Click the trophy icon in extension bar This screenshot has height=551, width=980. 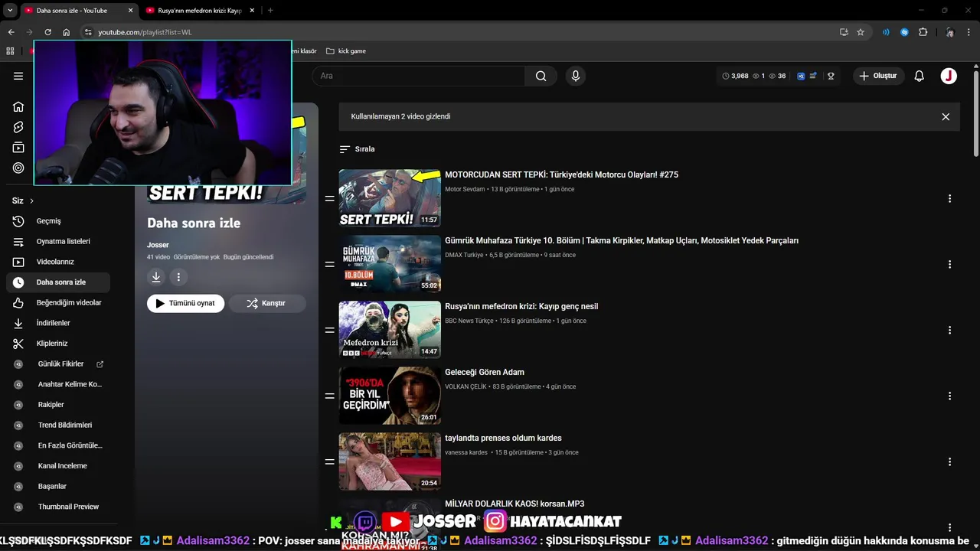pos(831,76)
